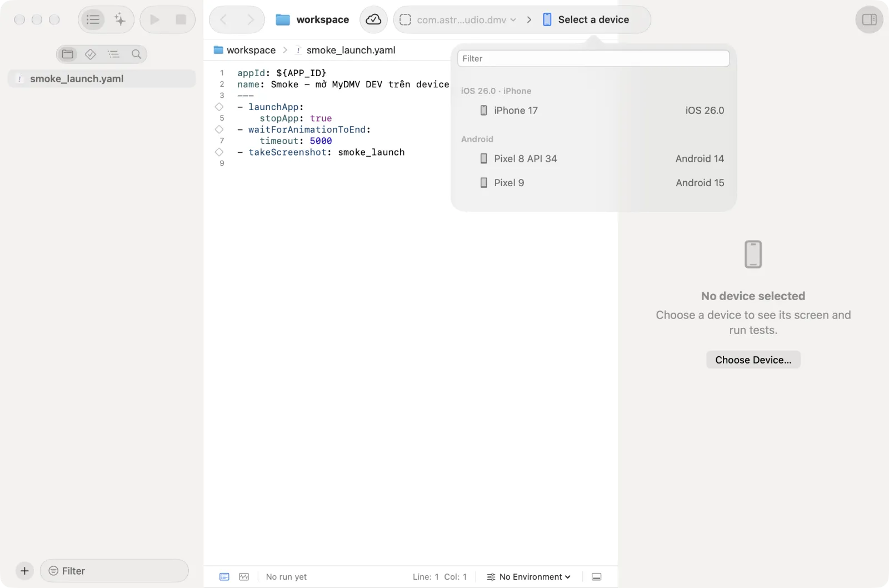Image resolution: width=889 pixels, height=588 pixels.
Task: Click the takeScreenshot step gutter diamond
Action: point(219,152)
